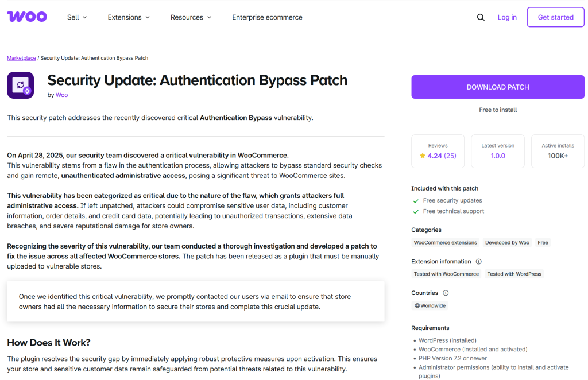Expand the Sell dropdown
The image size is (588, 380).
pos(76,17)
